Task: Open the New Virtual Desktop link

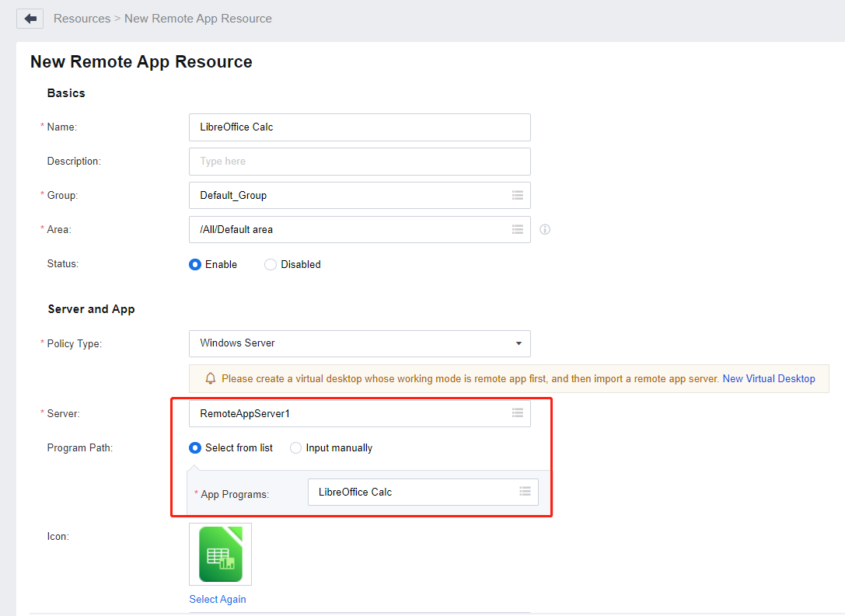Action: [769, 378]
